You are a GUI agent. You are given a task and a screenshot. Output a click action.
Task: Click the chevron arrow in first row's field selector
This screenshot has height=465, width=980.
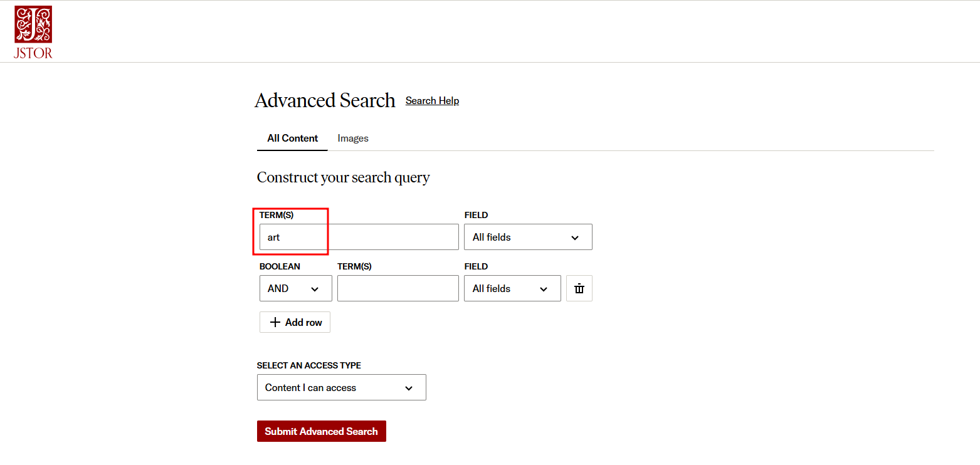(575, 238)
